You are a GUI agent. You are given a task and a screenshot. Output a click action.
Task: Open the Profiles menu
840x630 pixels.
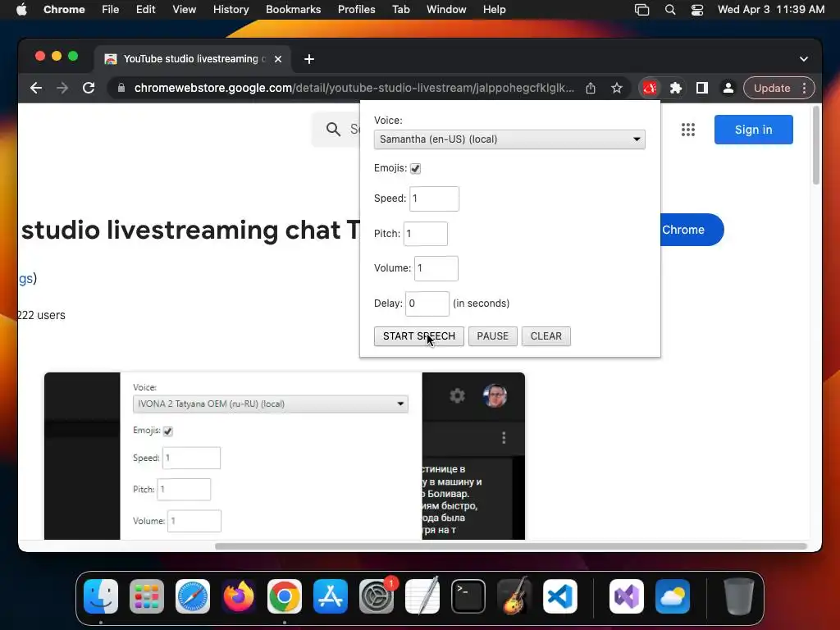(356, 10)
